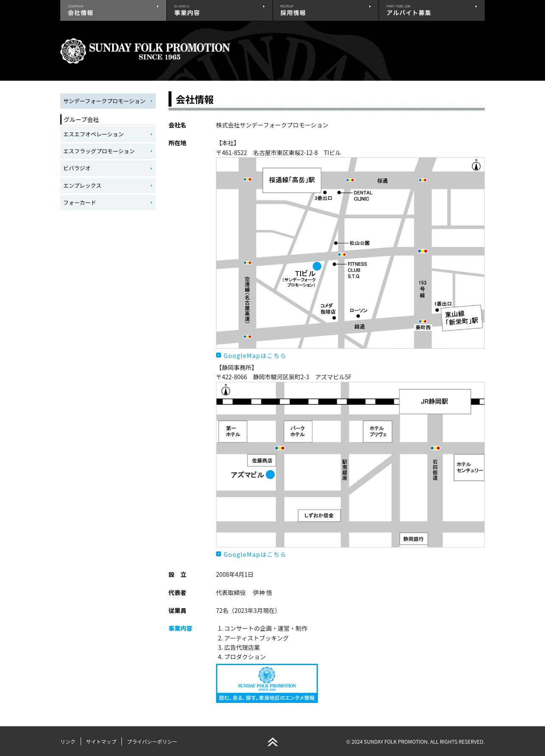Select サンデーフォークプロモーション in the sidebar
The height and width of the screenshot is (756, 545).
coord(108,101)
